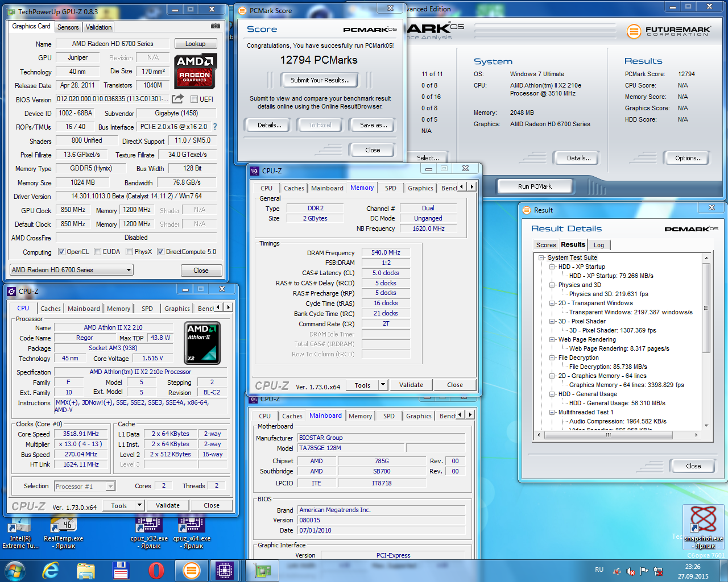Click left tab-scroll arrow in CPU-Z CPU window
Screen dimensions: 728x582
pos(219,307)
